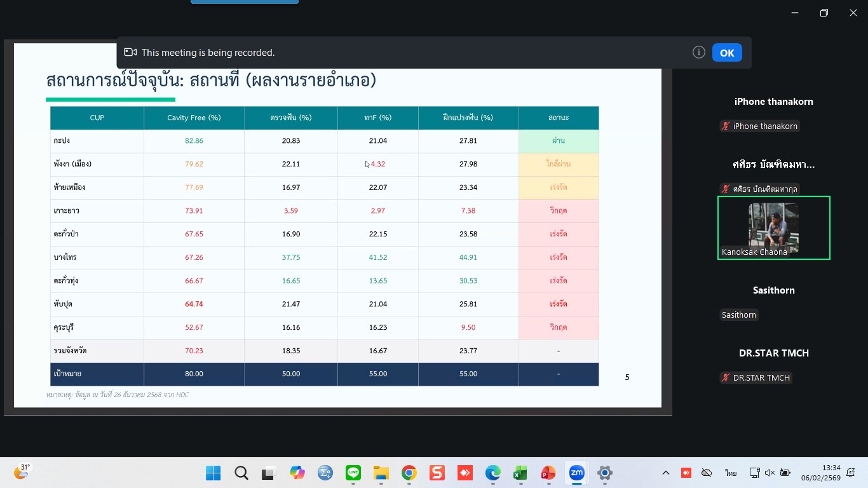Launch Google Chrome from the taskbar

tap(409, 473)
